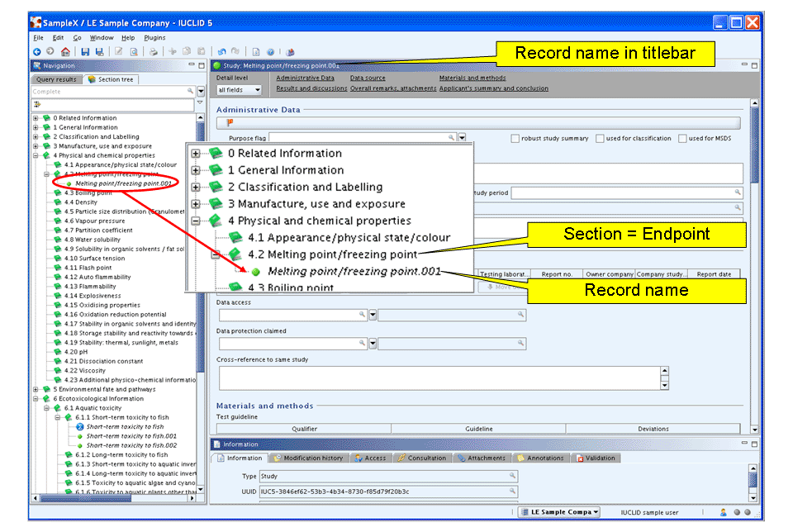Viewport: 793px width, 532px height.
Task: Expand 5 Environmental fate and pathways node
Action: [36, 389]
